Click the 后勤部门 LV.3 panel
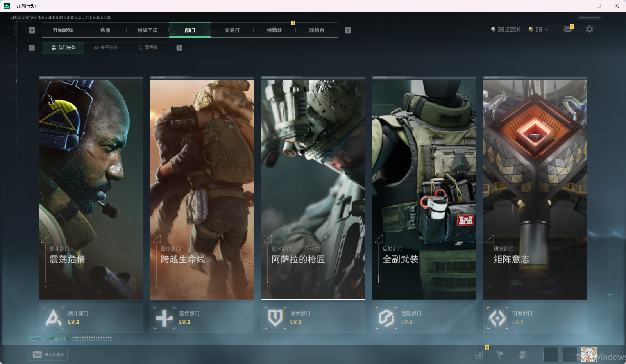Screen dimensions: 626x364 [424, 318]
